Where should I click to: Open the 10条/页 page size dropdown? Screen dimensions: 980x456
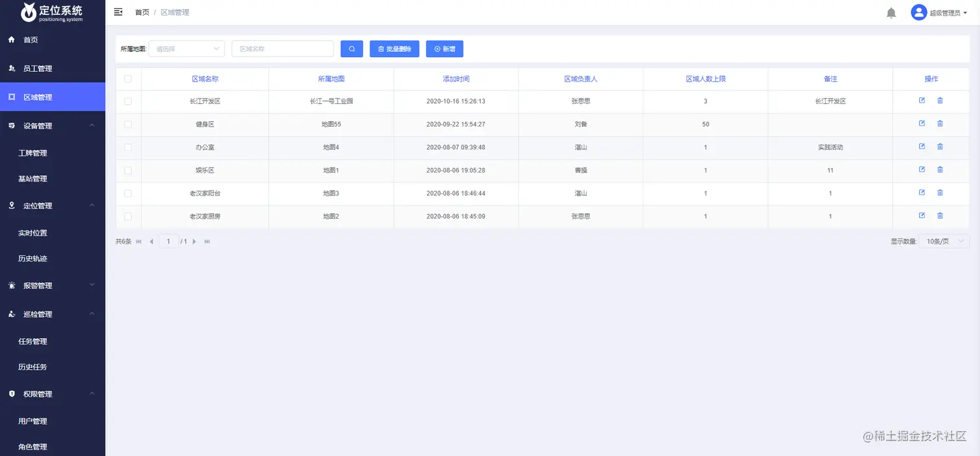944,241
